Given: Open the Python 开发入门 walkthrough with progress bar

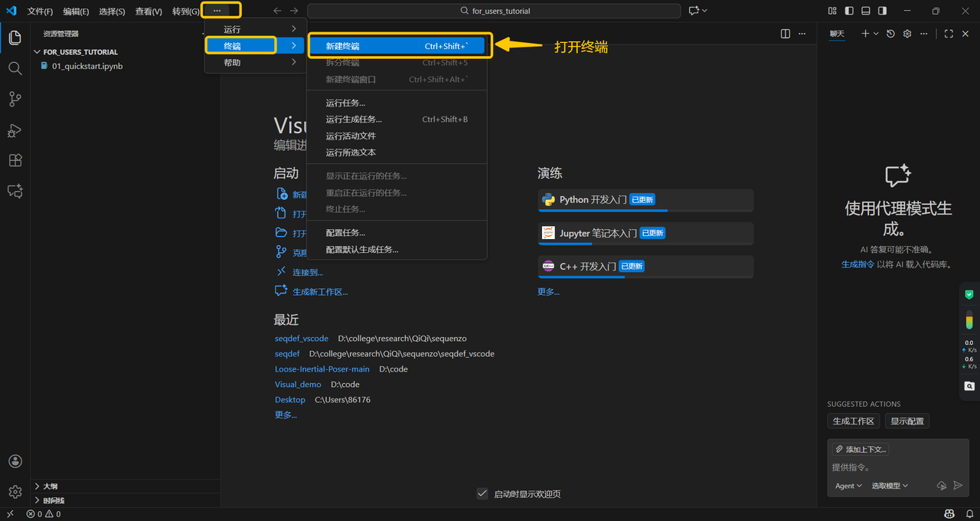Looking at the screenshot, I should pyautogui.click(x=645, y=200).
